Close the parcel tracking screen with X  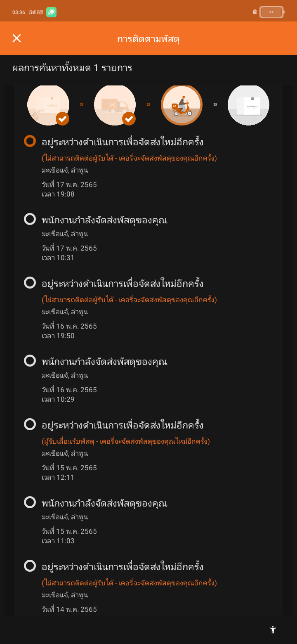pos(16,38)
